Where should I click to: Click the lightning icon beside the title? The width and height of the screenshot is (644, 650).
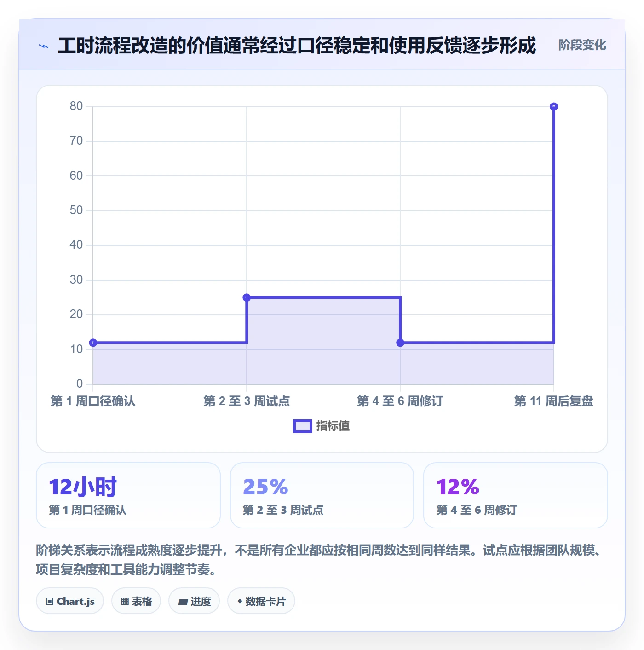(x=44, y=46)
